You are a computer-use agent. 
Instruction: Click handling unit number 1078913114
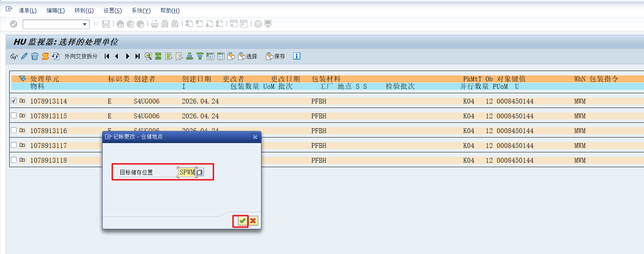[49, 101]
